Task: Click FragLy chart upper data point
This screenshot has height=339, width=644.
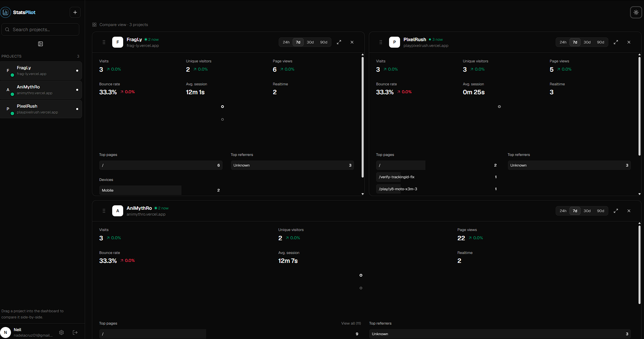Action: (223, 107)
